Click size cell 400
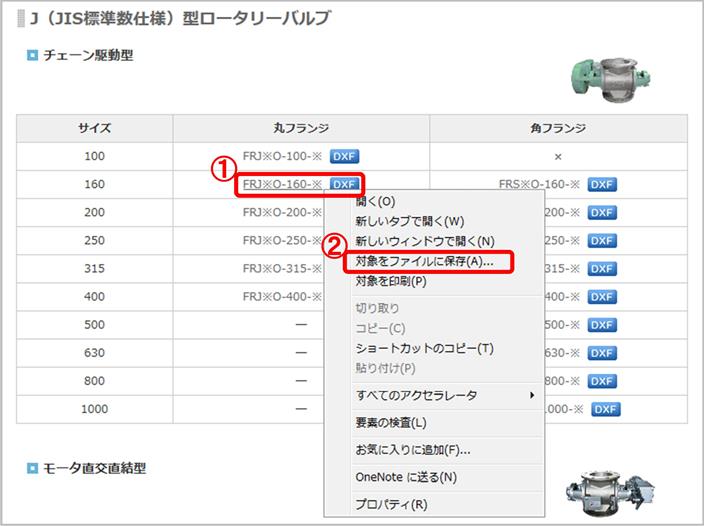This screenshot has width=704, height=526. (x=95, y=296)
